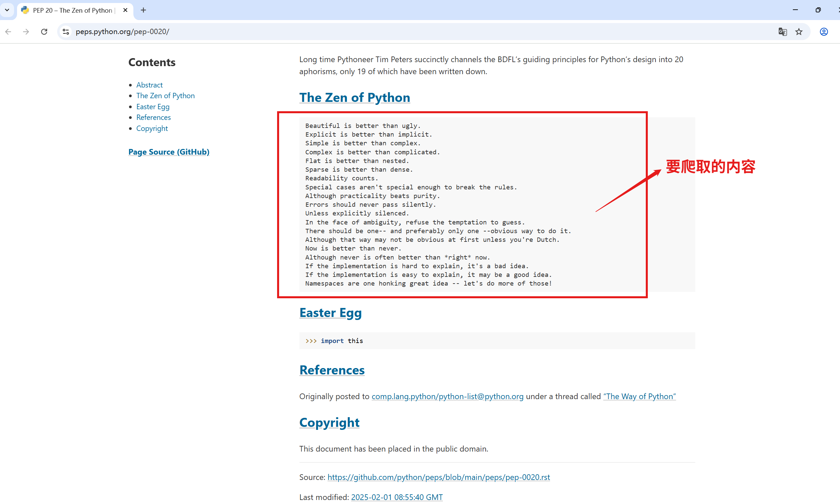This screenshot has width=840, height=504.
Task: Open the pep-0020.rst GitHub source link
Action: point(438,477)
